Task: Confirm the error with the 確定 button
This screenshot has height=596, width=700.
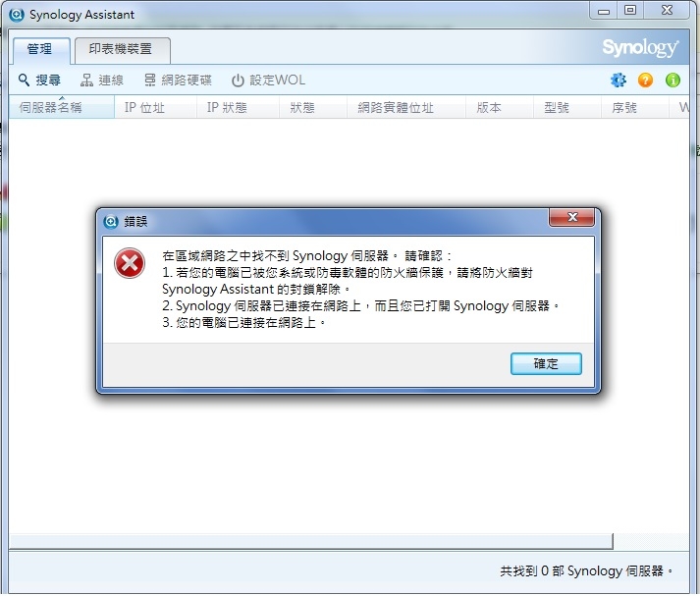Action: pos(546,363)
